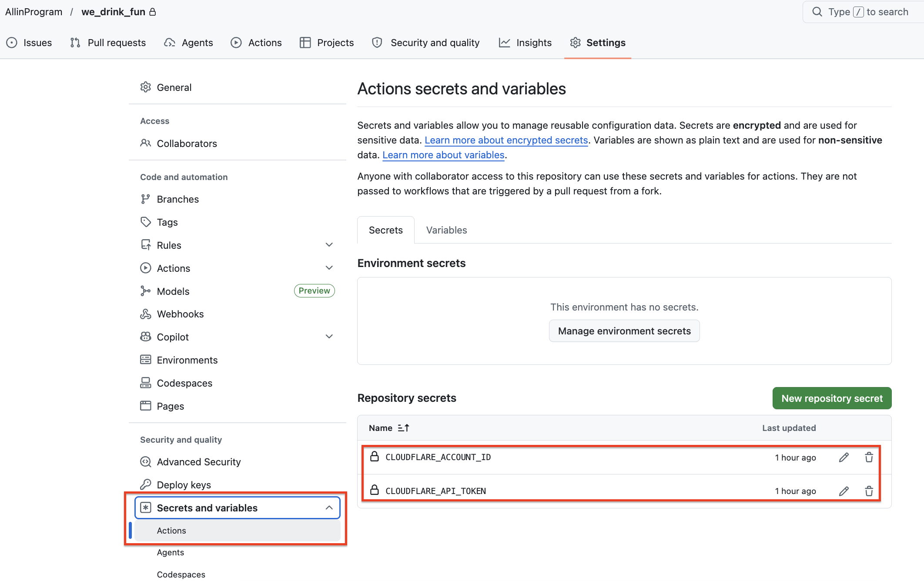Open Codespaces under Secrets and variables
This screenshot has width=924, height=581.
[x=181, y=574]
